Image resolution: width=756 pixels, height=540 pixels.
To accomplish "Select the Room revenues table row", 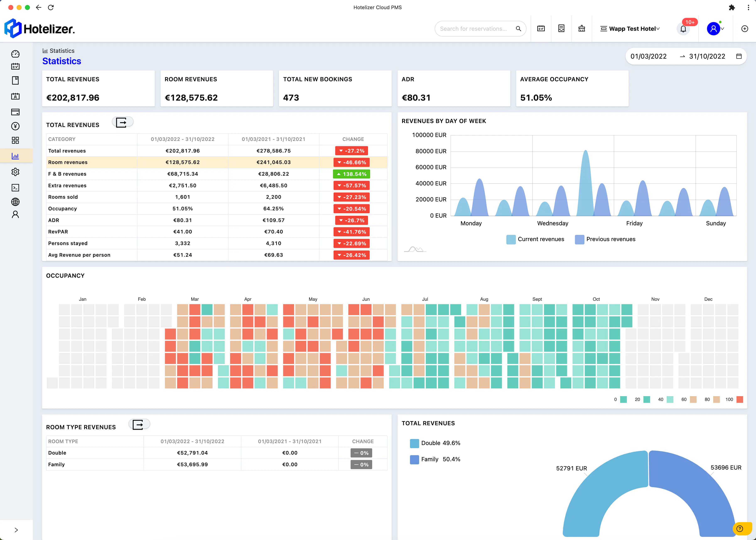I will (217, 162).
